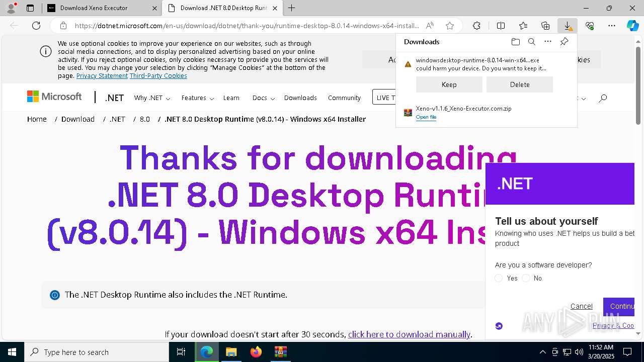Select No for software developer
The width and height of the screenshot is (644, 362).
pos(526,278)
